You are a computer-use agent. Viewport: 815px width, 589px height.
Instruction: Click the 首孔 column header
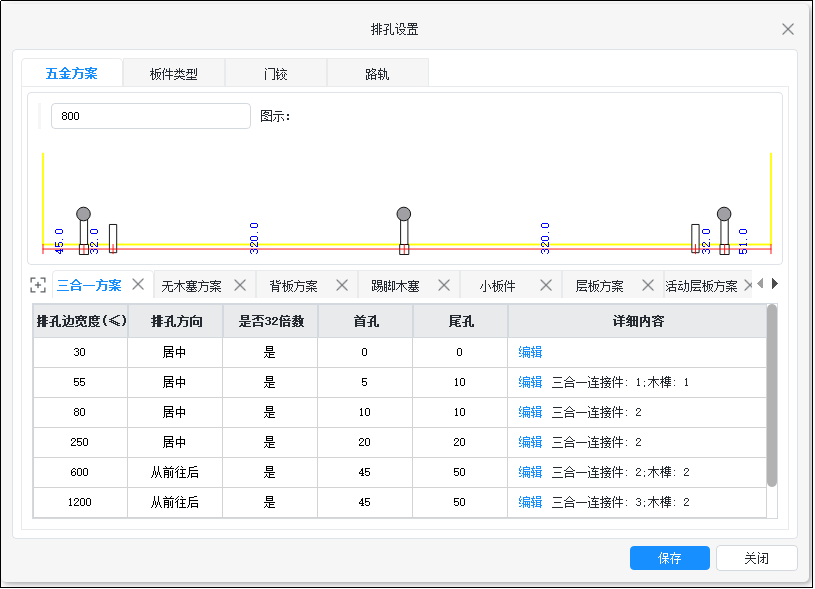[365, 321]
